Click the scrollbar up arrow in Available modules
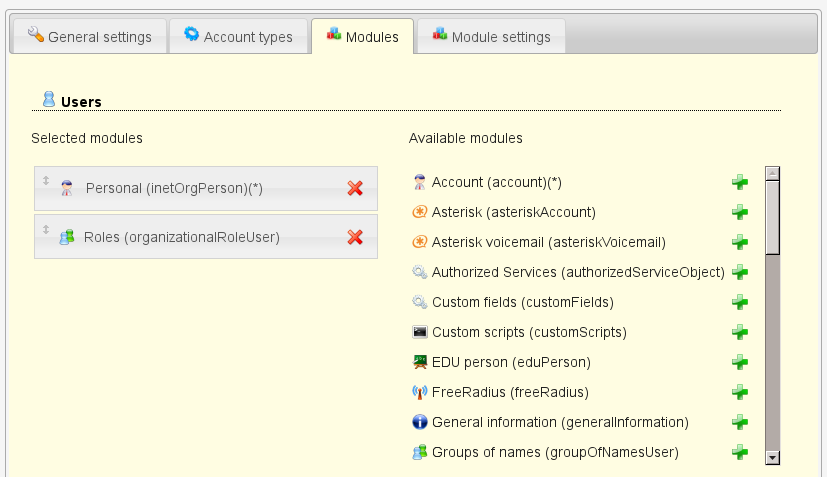This screenshot has height=477, width=827. click(772, 173)
